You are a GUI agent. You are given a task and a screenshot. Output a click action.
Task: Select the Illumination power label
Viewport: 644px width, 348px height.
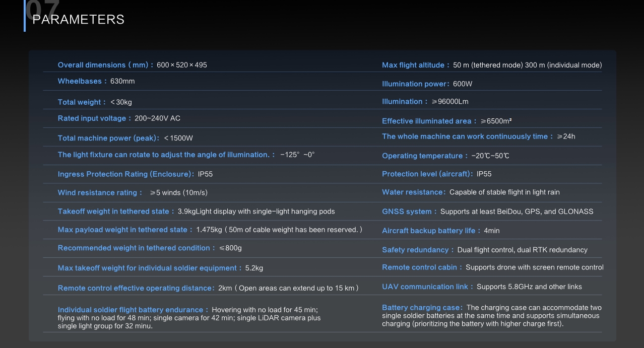click(415, 84)
